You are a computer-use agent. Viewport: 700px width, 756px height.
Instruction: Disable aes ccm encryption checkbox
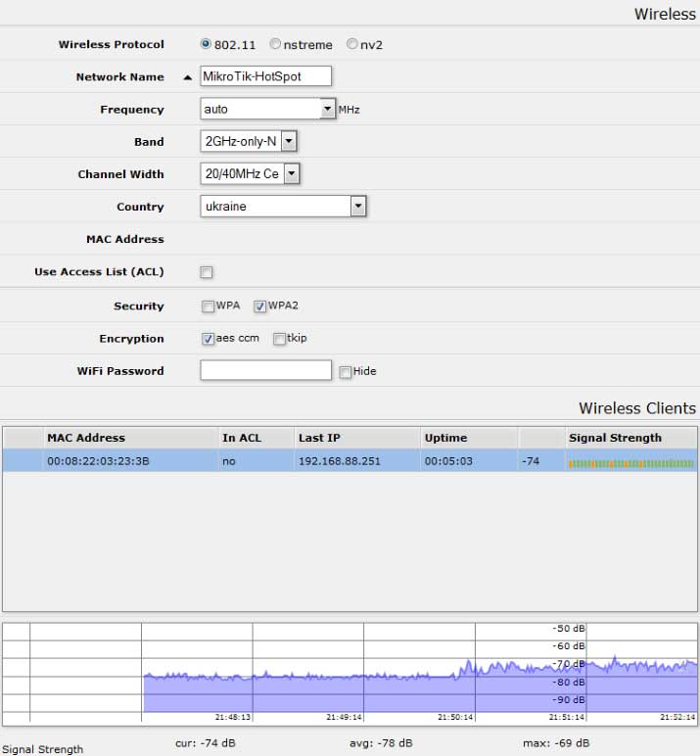(x=208, y=339)
